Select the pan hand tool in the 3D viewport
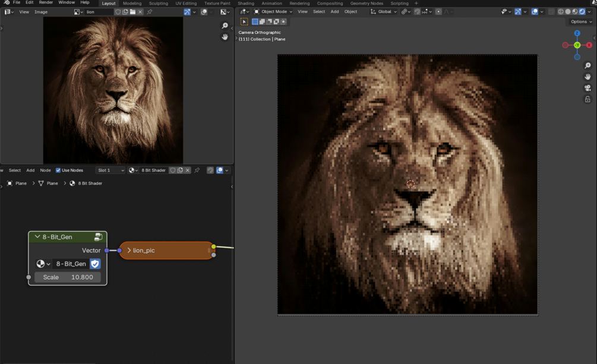597x364 pixels. [x=587, y=77]
